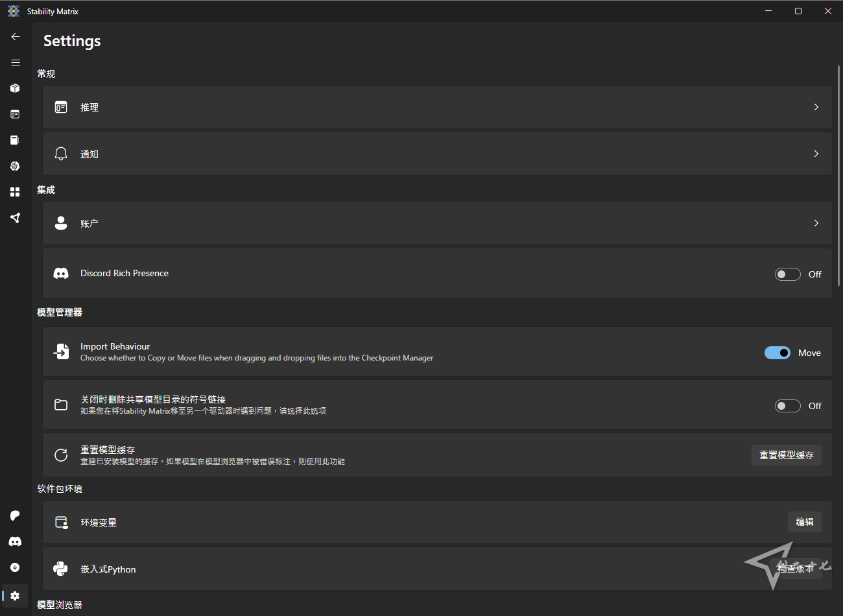Screen dimensions: 843x616
Task: Open the hamburger navigation menu
Action: (16, 63)
